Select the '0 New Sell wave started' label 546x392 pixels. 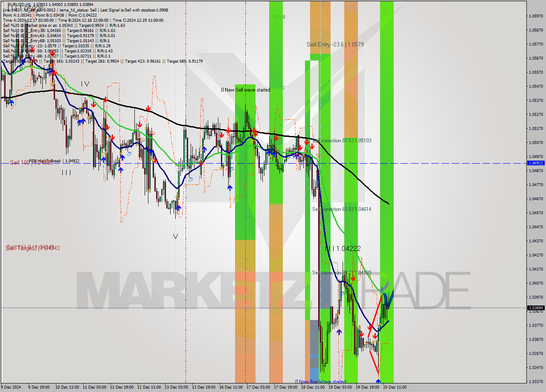point(245,90)
